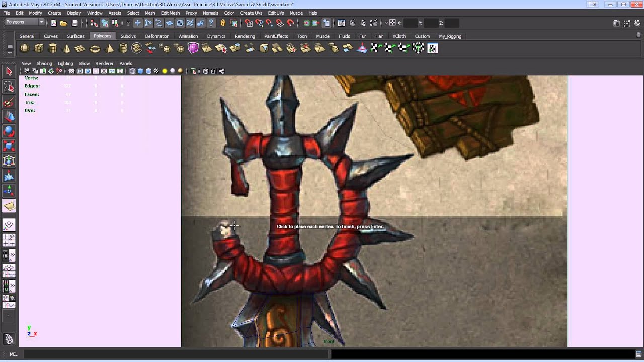
Task: Toggle textured display checker icon
Action: tap(156, 71)
